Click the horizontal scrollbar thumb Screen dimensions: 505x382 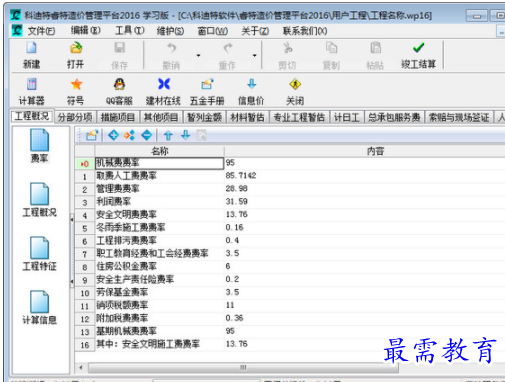243,368
